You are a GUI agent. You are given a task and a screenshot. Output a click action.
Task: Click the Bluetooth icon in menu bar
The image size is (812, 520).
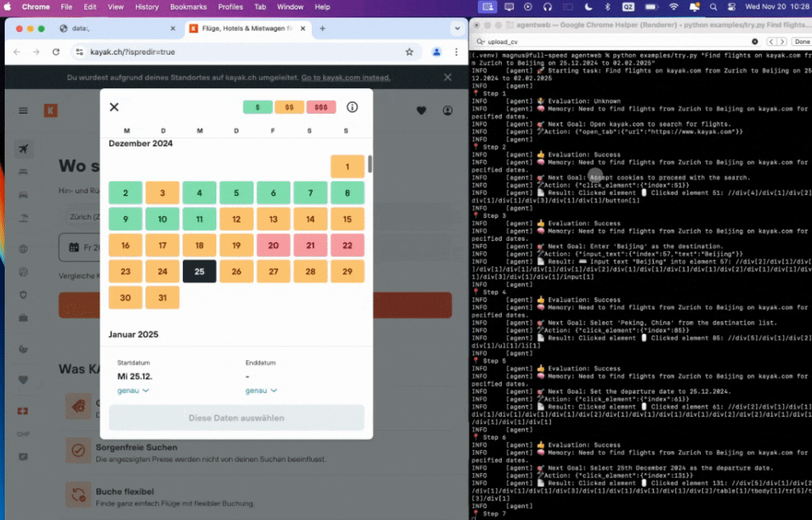coord(608,6)
